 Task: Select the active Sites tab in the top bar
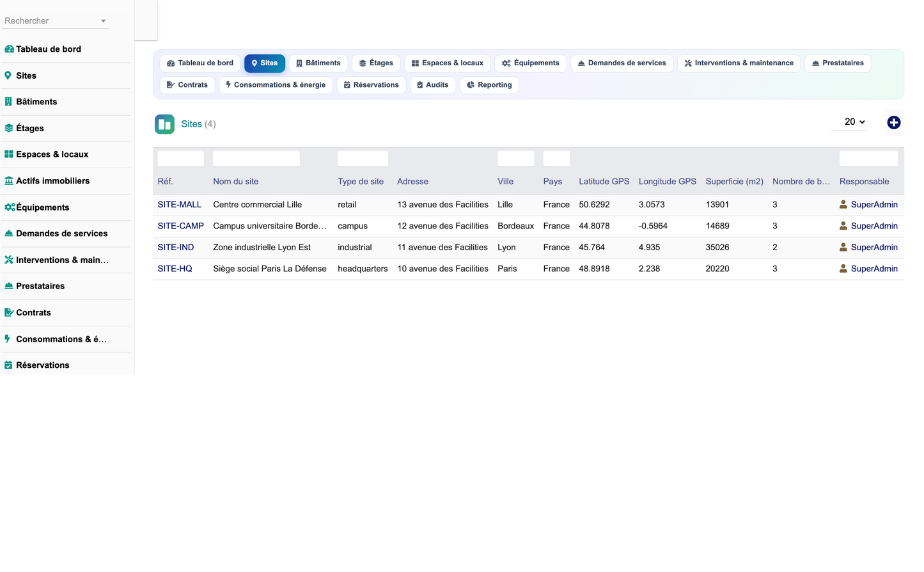point(265,63)
